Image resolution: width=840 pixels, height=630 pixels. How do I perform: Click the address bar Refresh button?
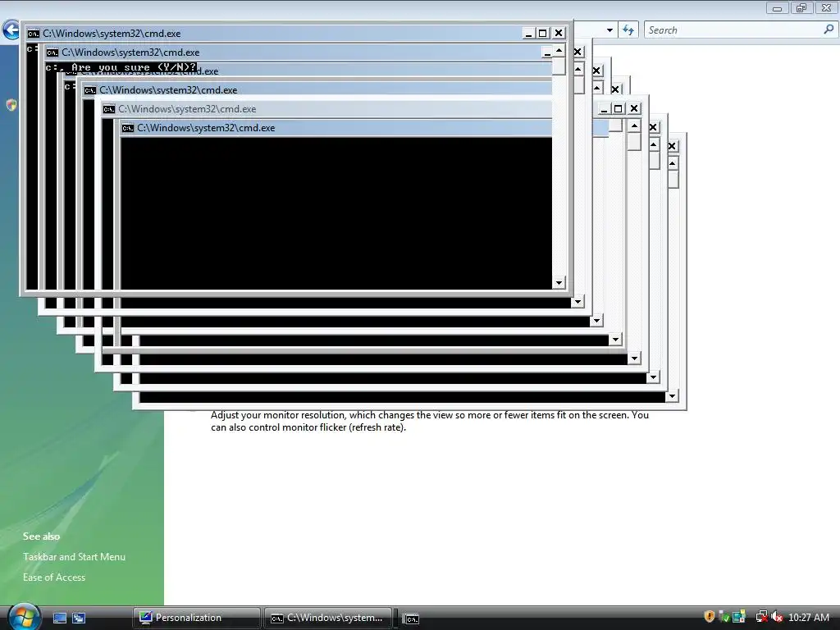pyautogui.click(x=628, y=30)
